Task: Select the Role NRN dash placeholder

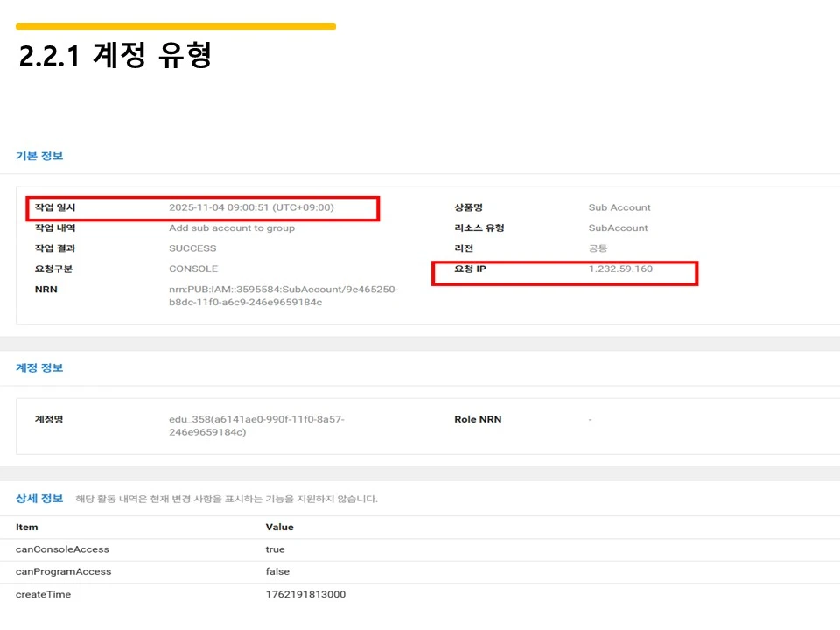Action: pos(590,419)
